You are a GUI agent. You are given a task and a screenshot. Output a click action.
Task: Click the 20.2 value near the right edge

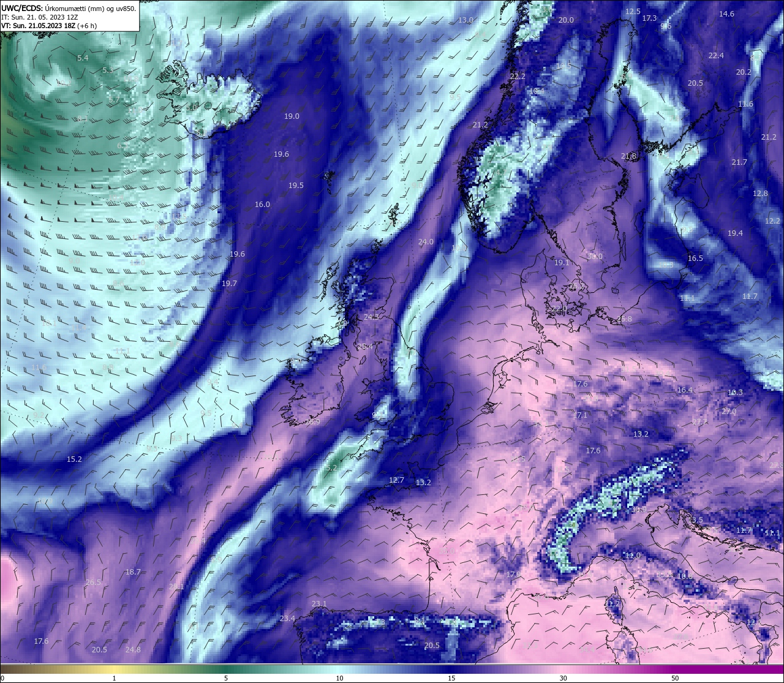coord(744,72)
